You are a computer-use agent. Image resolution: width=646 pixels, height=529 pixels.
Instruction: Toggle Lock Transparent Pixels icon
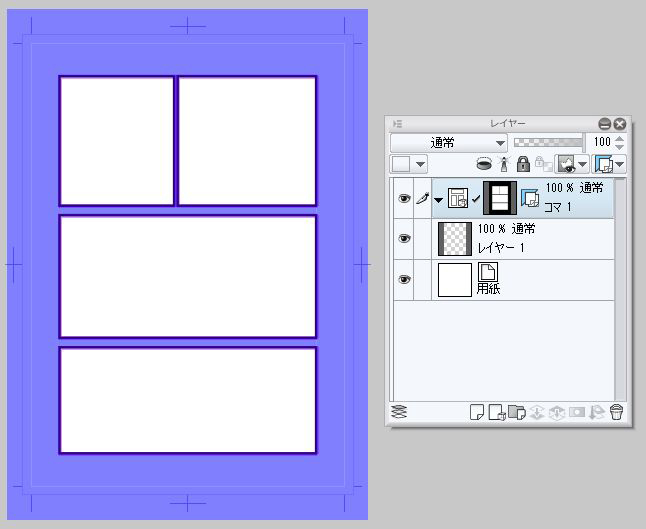tap(543, 164)
